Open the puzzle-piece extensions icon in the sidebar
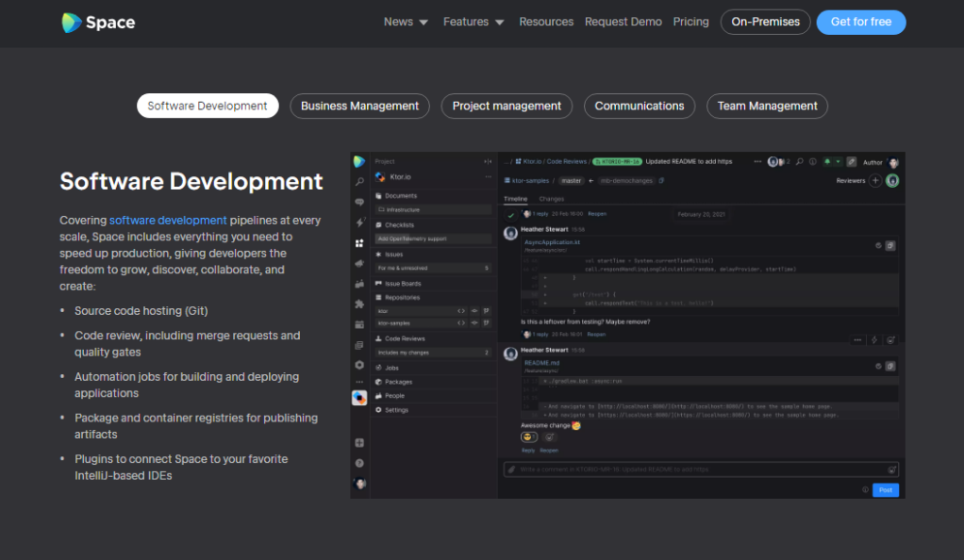Screen dimensions: 964x560 click(x=359, y=304)
